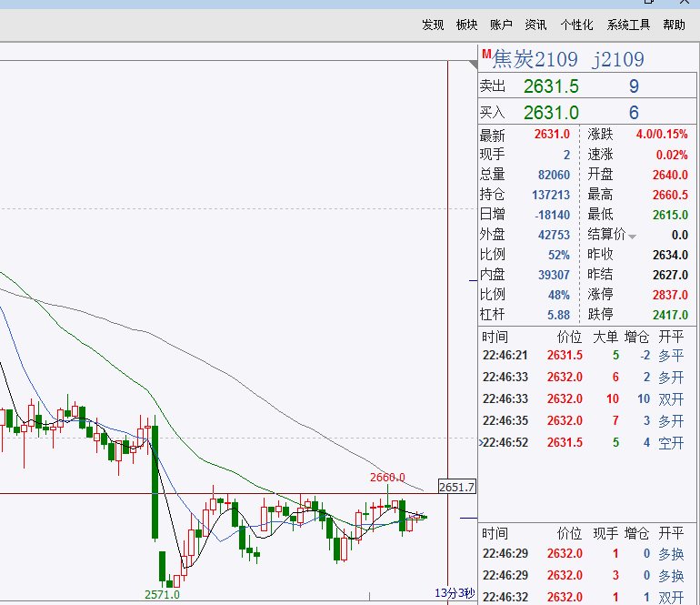
Task: Click the gray triangle corner at chart top-right
Action: tap(474, 65)
